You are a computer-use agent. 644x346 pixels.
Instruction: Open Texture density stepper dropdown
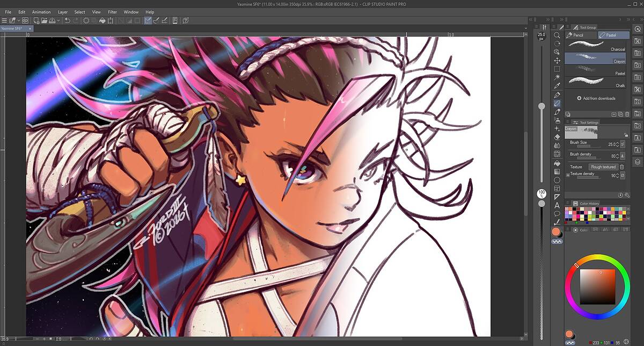(617, 175)
